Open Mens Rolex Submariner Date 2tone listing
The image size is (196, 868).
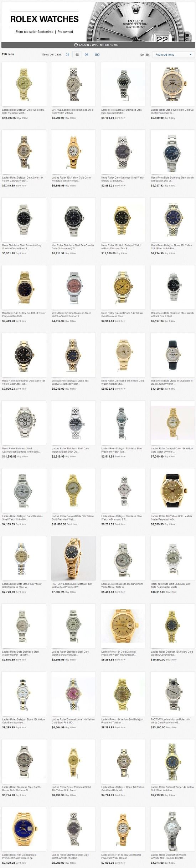pos(24,382)
